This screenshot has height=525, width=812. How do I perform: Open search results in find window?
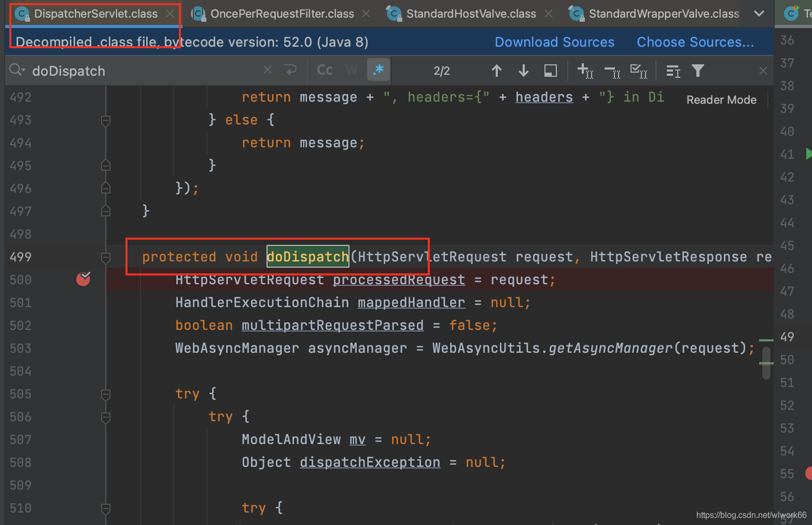551,71
